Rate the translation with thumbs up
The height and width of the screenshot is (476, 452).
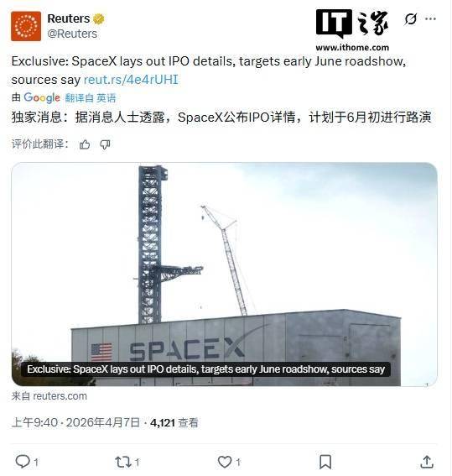[x=85, y=144]
